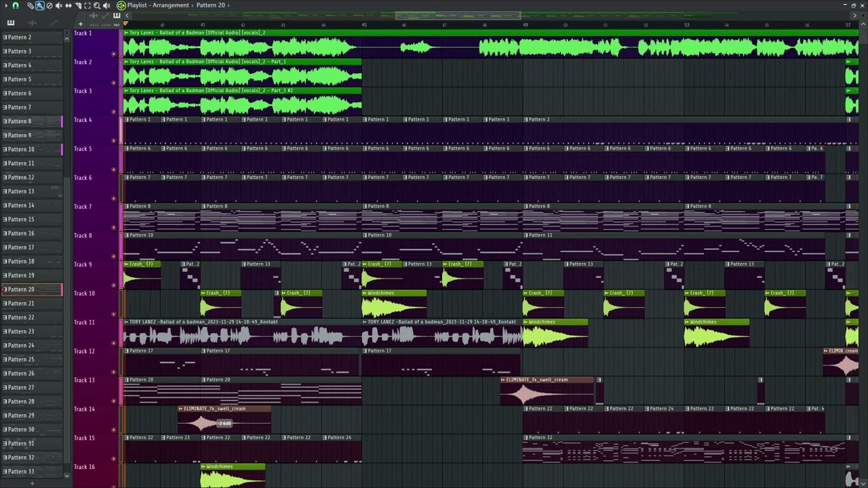
Task: Toggle mute LED on Track 8
Action: 114,256
